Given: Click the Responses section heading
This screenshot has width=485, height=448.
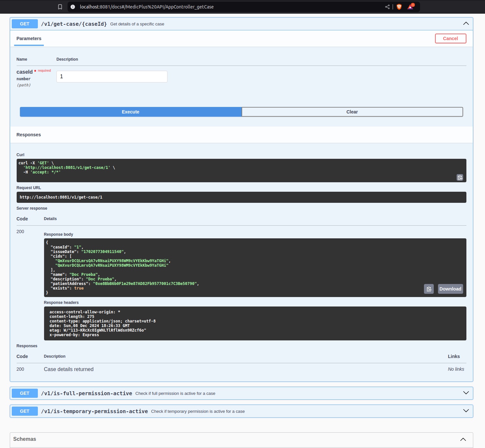Looking at the screenshot, I should pyautogui.click(x=29, y=135).
